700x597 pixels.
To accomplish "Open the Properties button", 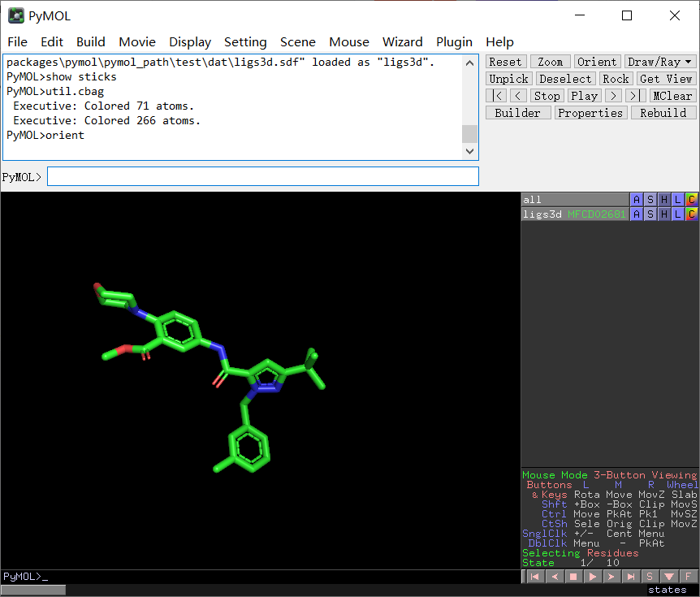I will pos(590,113).
